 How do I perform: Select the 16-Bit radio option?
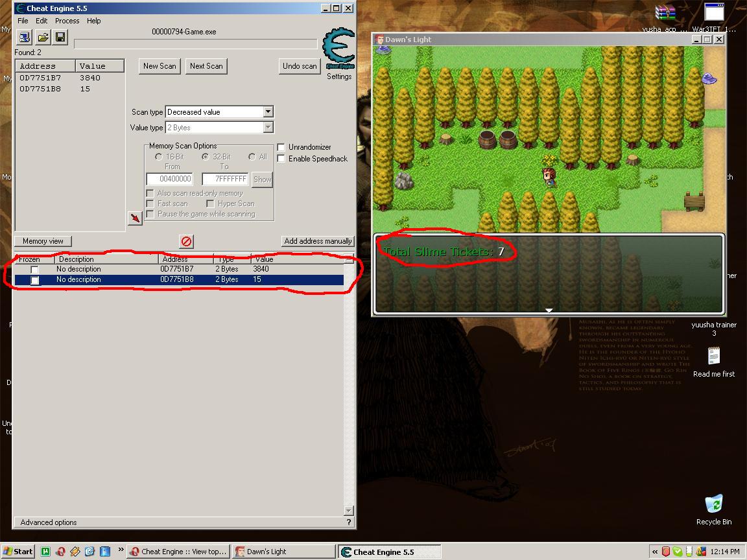[x=159, y=157]
